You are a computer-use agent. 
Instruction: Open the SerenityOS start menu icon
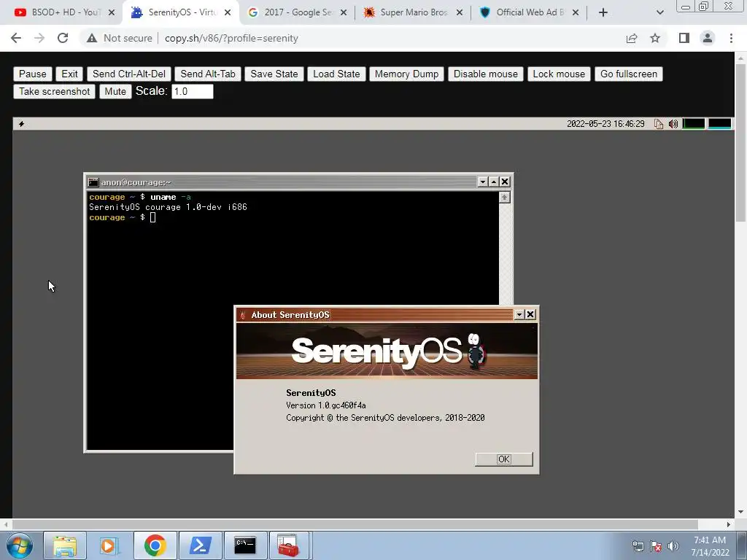pos(21,124)
